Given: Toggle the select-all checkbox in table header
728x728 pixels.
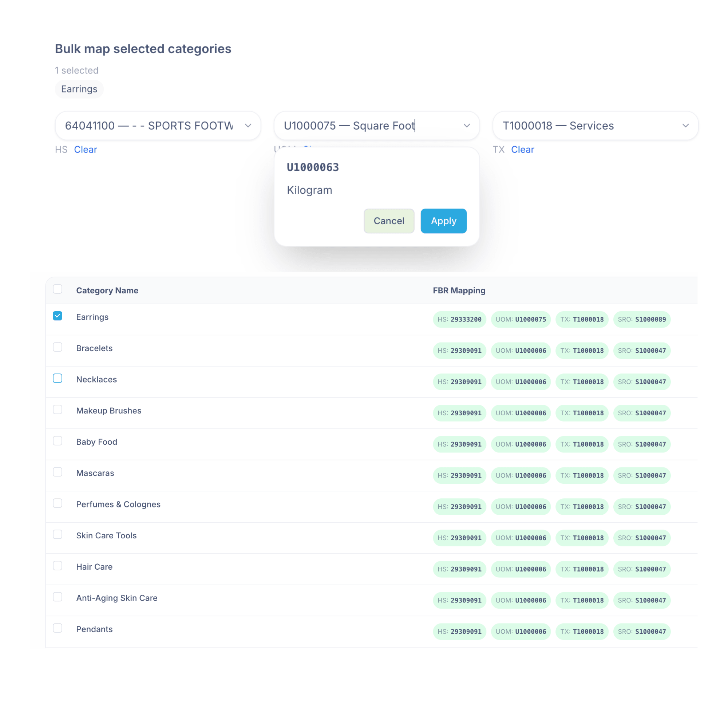Looking at the screenshot, I should [57, 289].
